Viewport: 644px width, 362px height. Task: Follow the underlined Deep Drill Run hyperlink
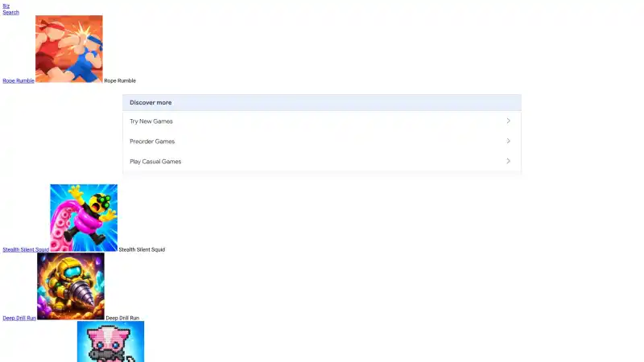click(19, 318)
